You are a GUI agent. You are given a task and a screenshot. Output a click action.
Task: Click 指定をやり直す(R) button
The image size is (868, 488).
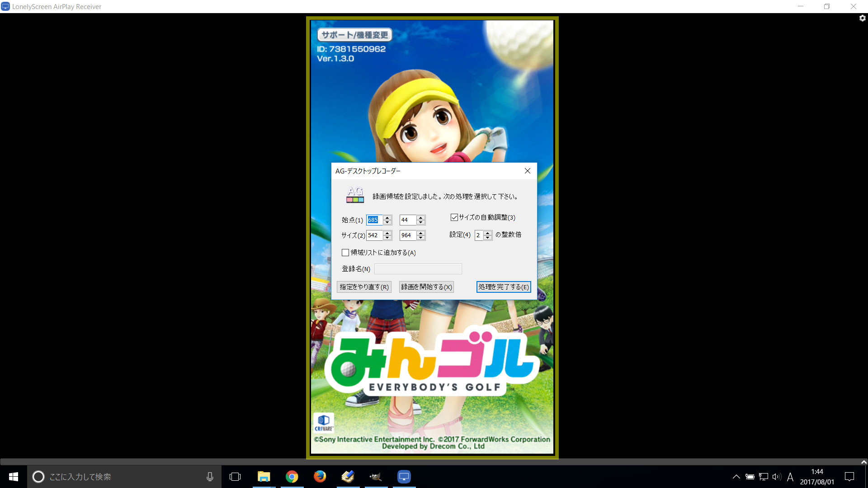pos(364,287)
